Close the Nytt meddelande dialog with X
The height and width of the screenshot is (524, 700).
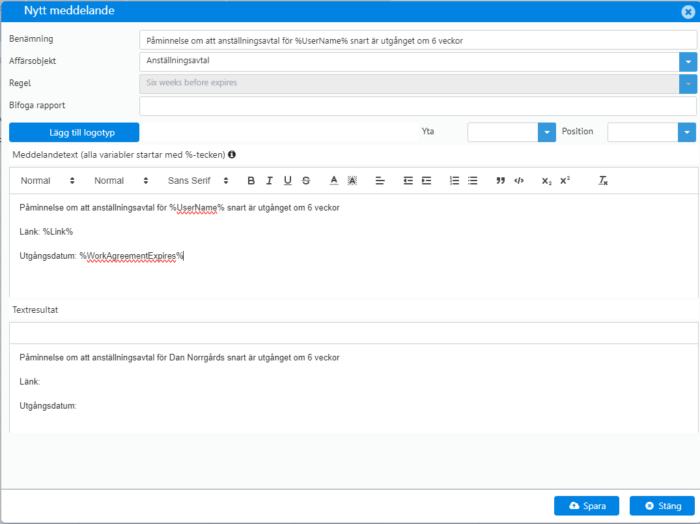coord(688,12)
